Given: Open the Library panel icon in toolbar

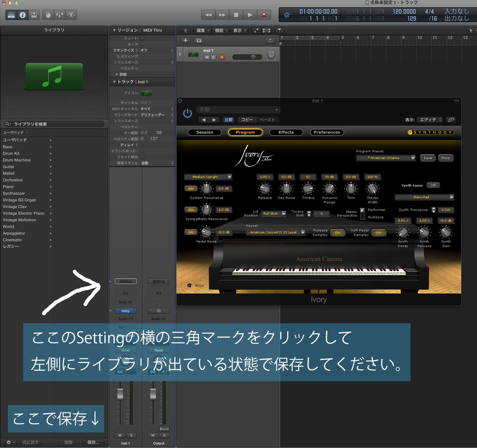Looking at the screenshot, I should point(11,15).
